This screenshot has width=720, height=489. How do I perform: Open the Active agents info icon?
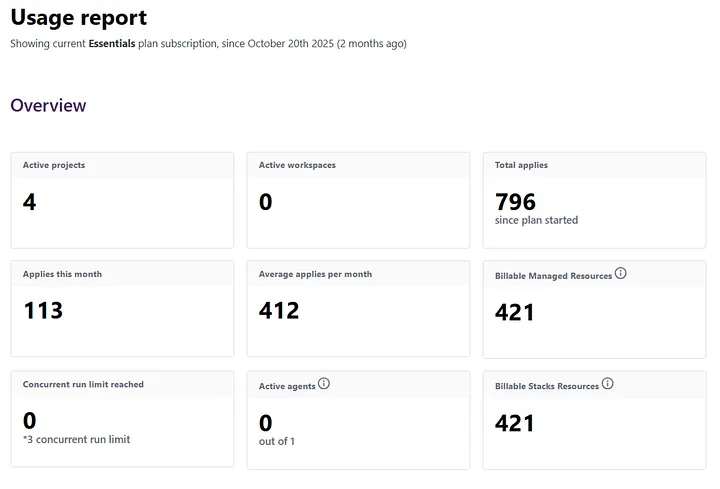click(x=323, y=384)
